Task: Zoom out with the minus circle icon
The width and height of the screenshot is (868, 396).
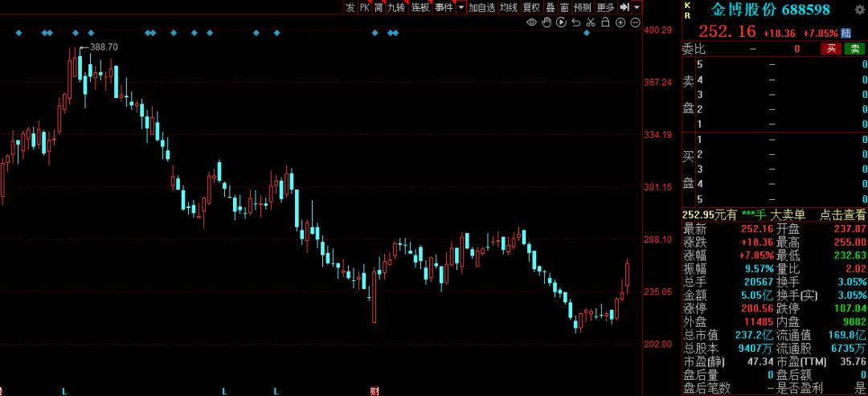Action: [635, 22]
